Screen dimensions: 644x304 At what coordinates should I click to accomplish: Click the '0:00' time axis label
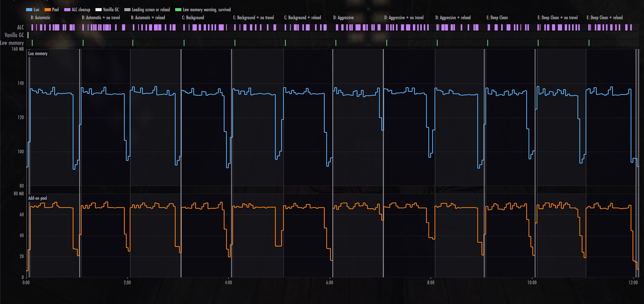click(x=26, y=283)
